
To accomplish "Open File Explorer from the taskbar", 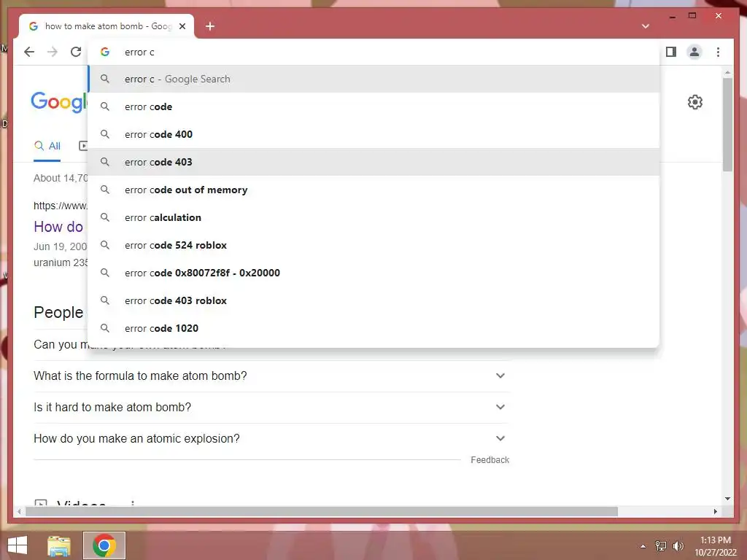I will [59, 545].
